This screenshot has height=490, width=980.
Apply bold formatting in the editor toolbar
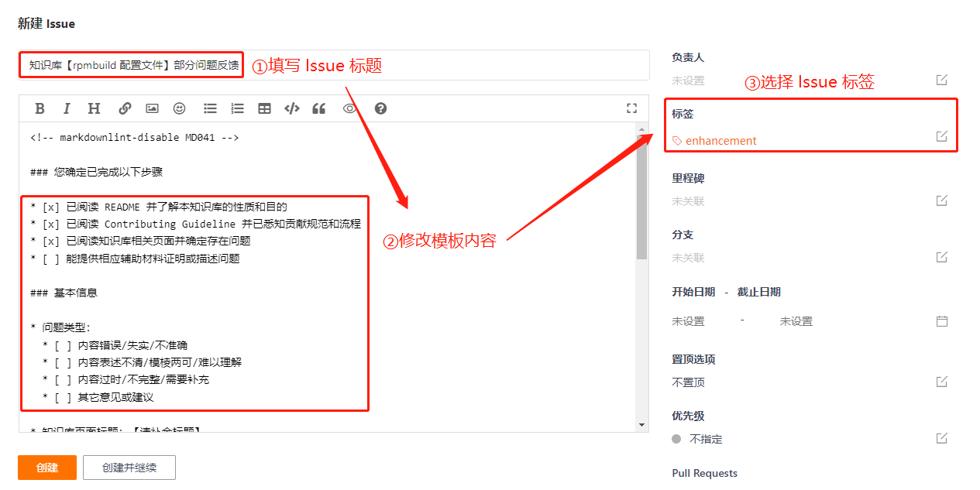[40, 108]
